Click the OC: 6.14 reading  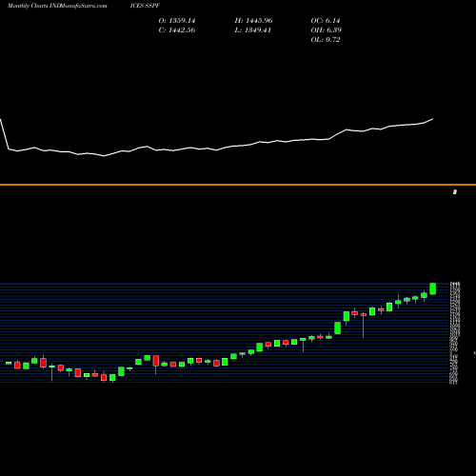tap(326, 21)
